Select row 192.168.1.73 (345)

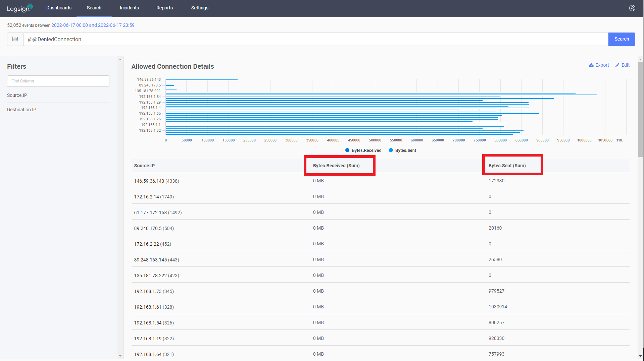(x=380, y=291)
